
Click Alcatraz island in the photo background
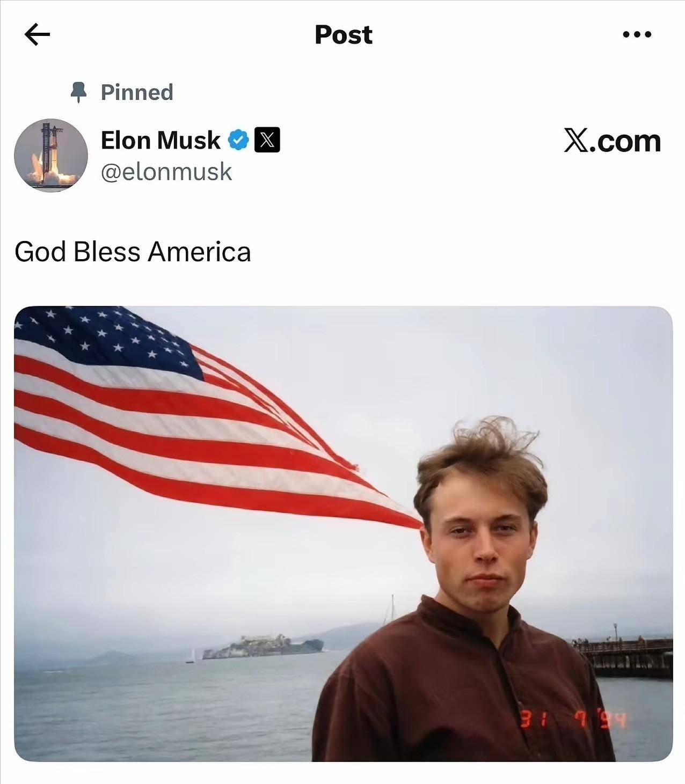point(263,646)
